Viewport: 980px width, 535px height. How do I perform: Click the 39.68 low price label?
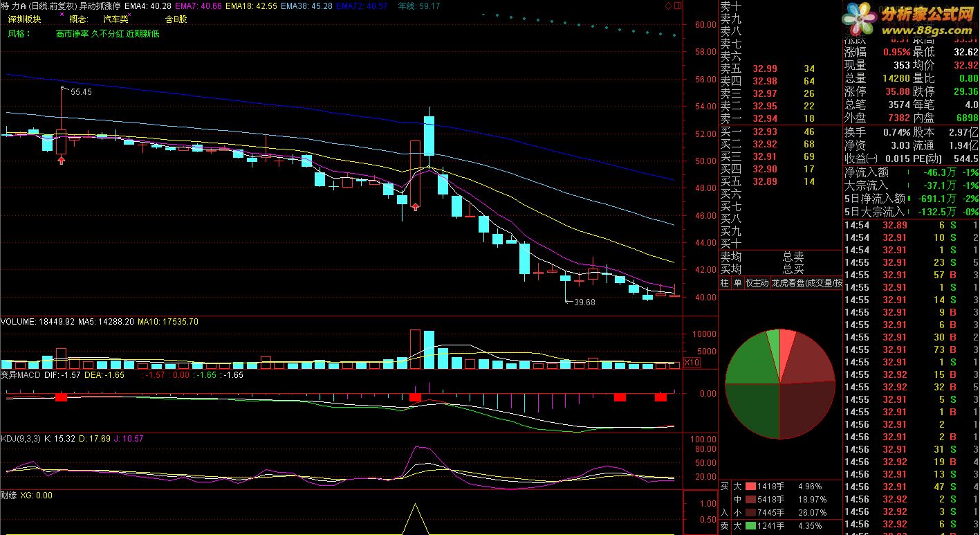point(584,302)
